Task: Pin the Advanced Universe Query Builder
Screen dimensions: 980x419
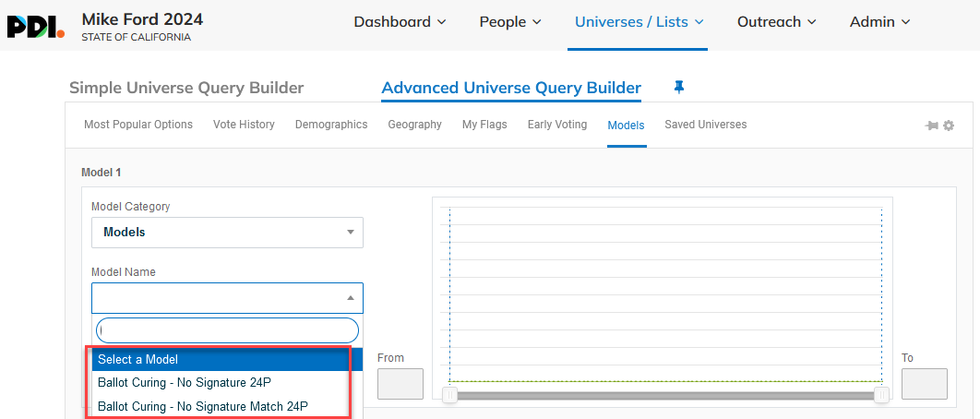Action: (x=679, y=88)
